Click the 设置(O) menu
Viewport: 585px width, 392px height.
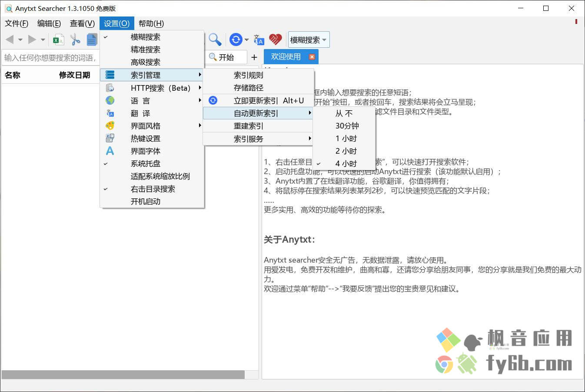click(x=116, y=23)
